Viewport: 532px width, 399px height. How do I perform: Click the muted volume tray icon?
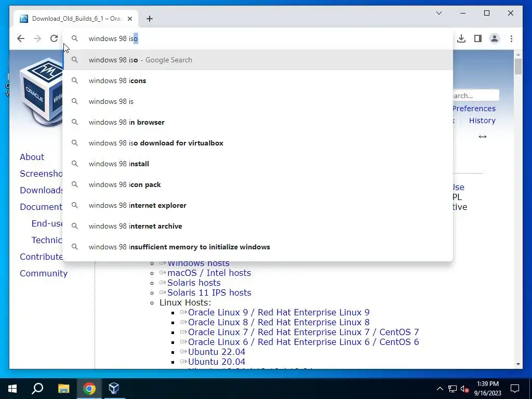465,389
